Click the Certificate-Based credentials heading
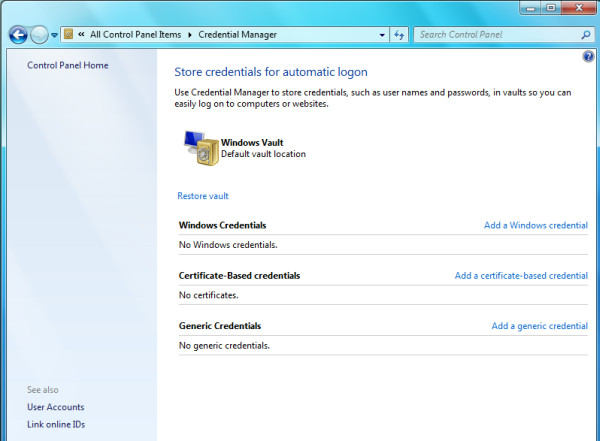The width and height of the screenshot is (600, 441). pos(239,276)
